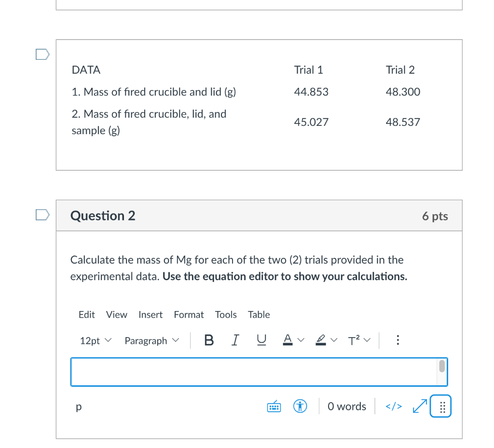
Task: Open the Edit menu
Action: pyautogui.click(x=87, y=314)
